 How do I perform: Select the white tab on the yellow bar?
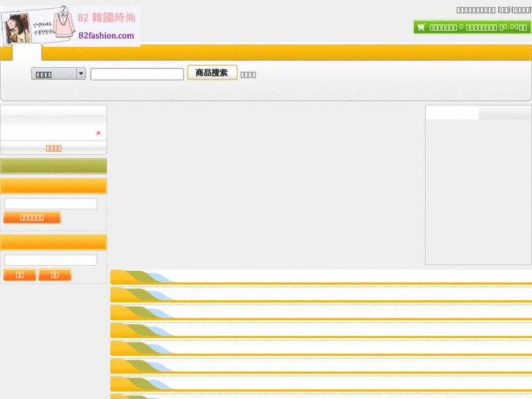tap(27, 52)
